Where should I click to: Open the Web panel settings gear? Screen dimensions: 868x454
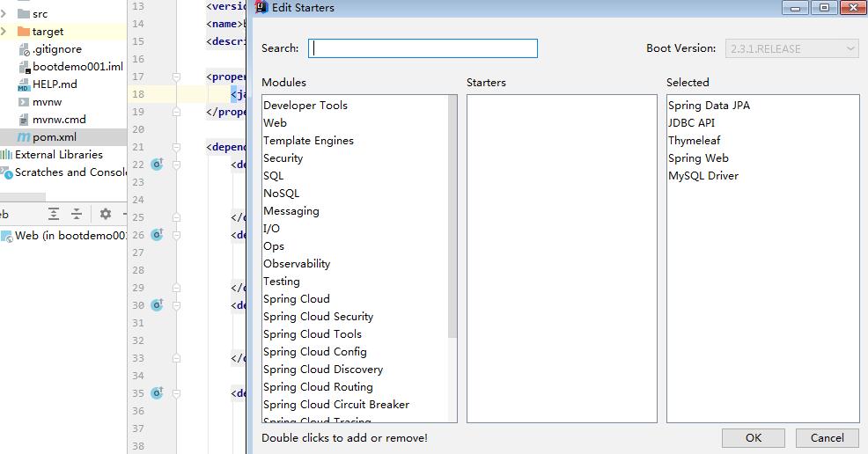click(105, 214)
